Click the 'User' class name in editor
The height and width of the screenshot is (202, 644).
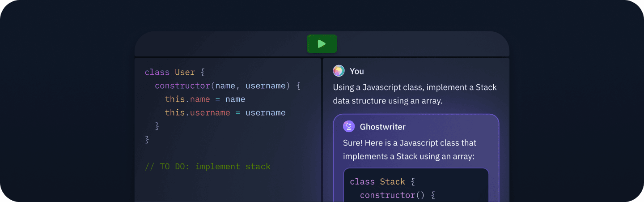point(185,72)
